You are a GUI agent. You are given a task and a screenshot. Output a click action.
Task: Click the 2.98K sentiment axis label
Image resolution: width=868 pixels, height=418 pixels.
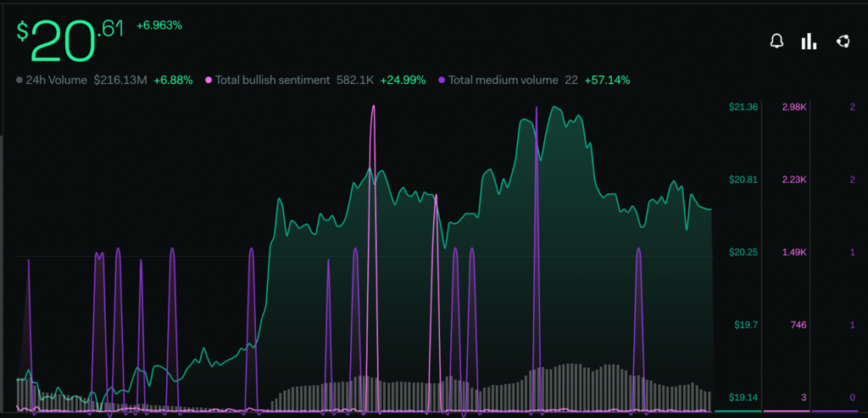pyautogui.click(x=793, y=107)
